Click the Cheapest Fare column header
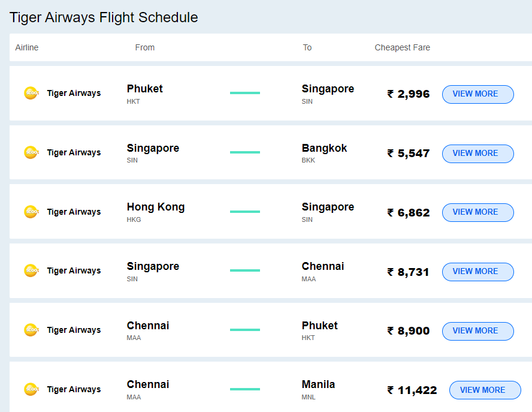 coord(402,47)
